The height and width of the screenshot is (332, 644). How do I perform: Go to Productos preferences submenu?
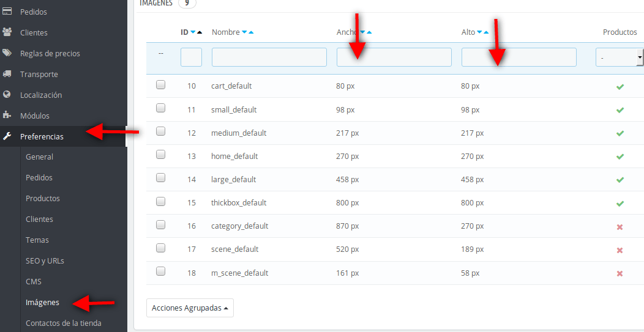coord(43,198)
